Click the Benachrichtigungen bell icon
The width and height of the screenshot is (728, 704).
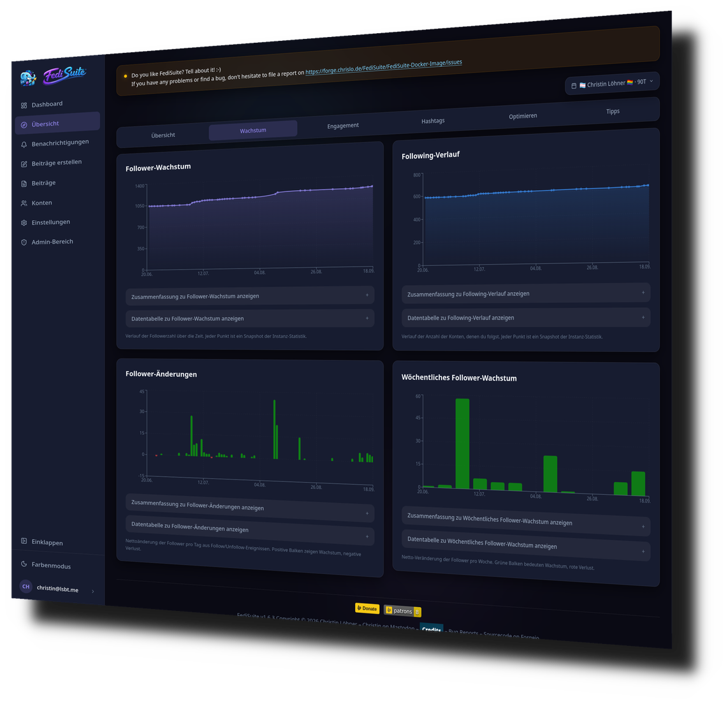24,144
